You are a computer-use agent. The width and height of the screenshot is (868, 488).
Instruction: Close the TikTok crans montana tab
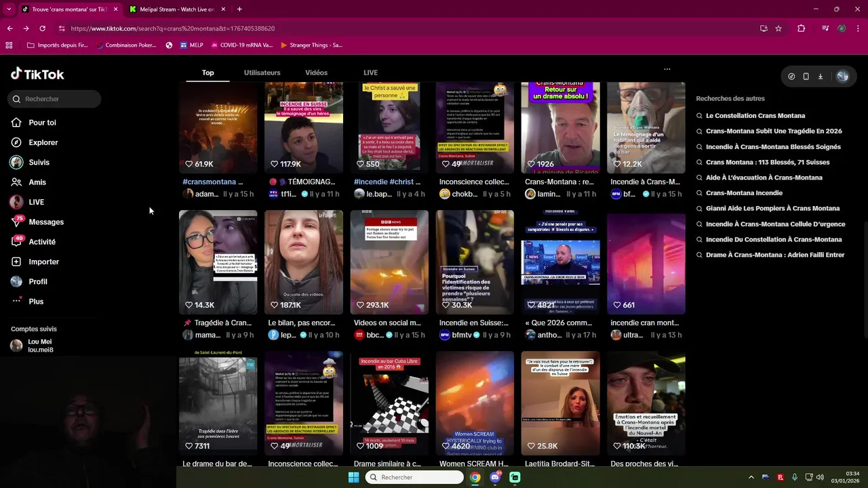click(115, 9)
